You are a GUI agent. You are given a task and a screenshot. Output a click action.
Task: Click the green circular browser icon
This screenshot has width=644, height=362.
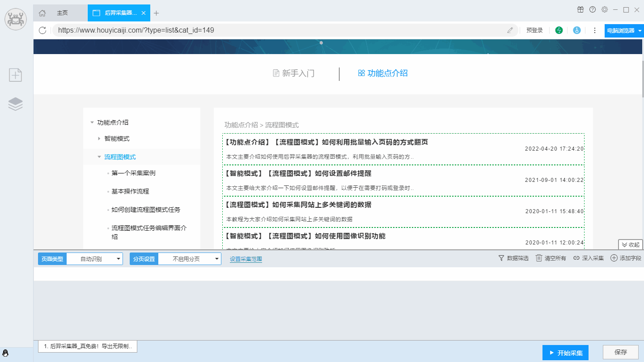point(559,30)
